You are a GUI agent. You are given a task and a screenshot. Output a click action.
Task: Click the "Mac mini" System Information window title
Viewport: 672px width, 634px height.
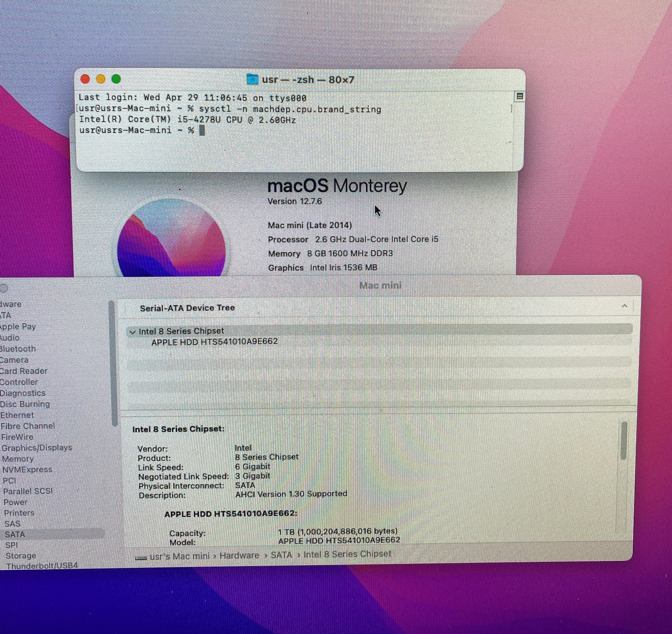coord(380,286)
